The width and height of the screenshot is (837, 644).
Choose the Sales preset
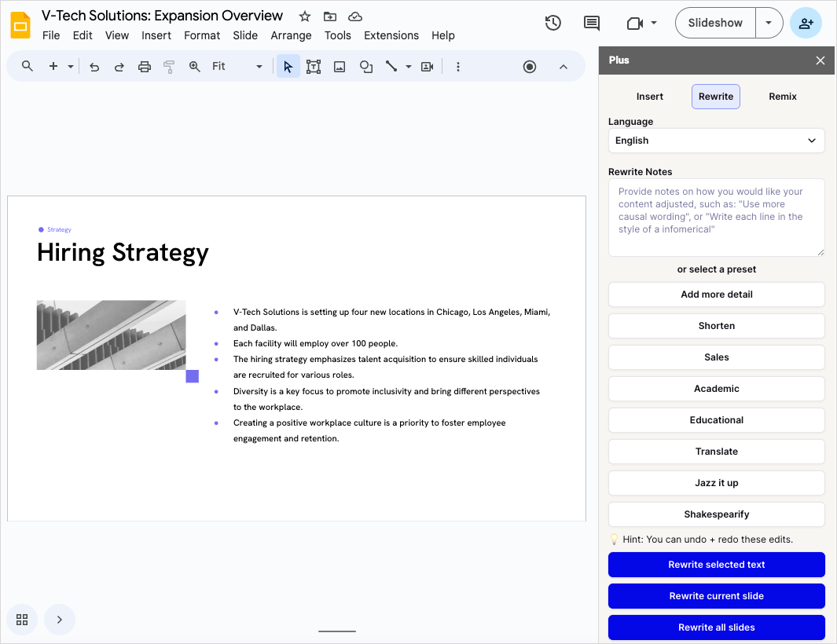716,357
